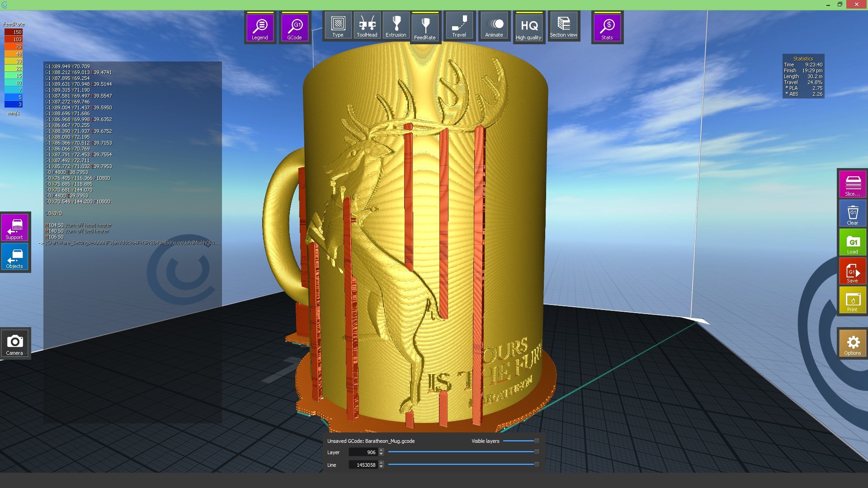Expand the Support side panel
The image size is (868, 488).
coord(14,228)
